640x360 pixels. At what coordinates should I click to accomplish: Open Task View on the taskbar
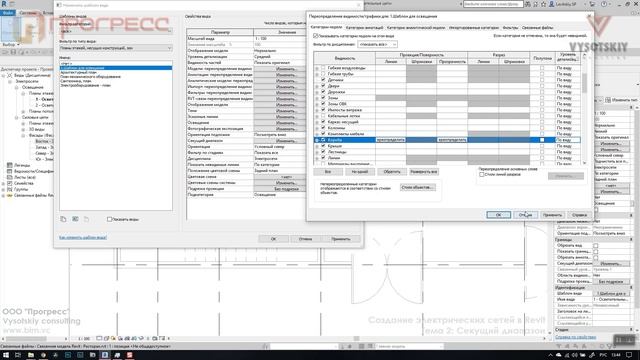point(18,355)
